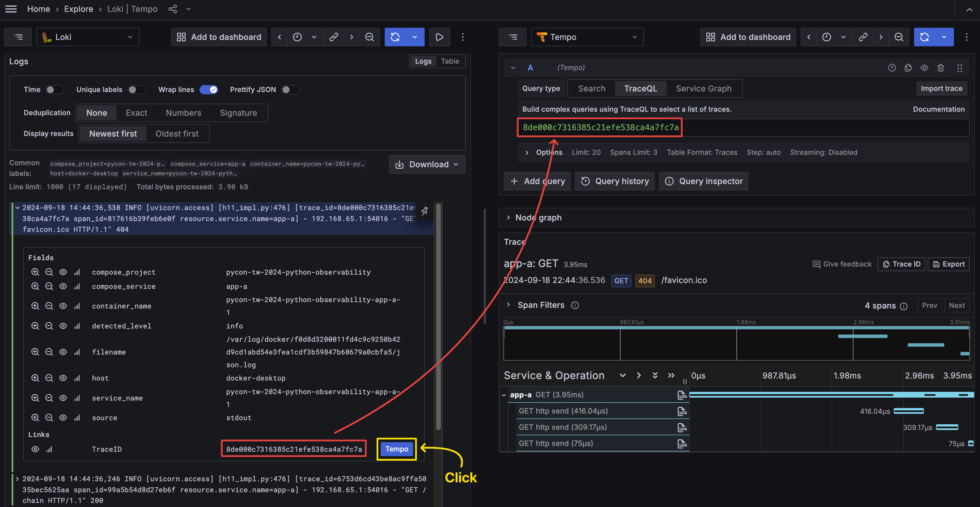The width and height of the screenshot is (980, 507).
Task: Expand the Node graph section
Action: (509, 217)
